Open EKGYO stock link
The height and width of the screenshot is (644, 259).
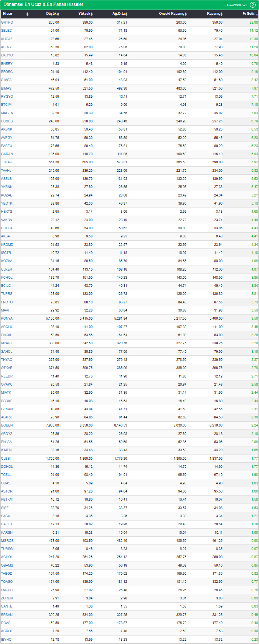click(7, 55)
